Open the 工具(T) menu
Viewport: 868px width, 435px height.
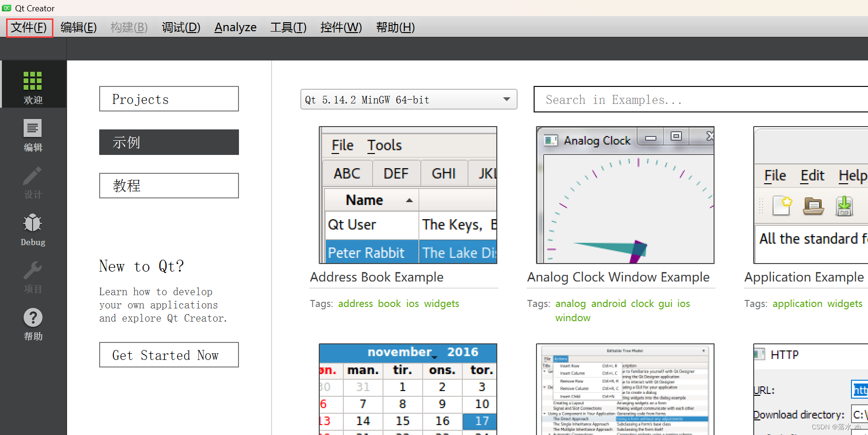click(288, 27)
